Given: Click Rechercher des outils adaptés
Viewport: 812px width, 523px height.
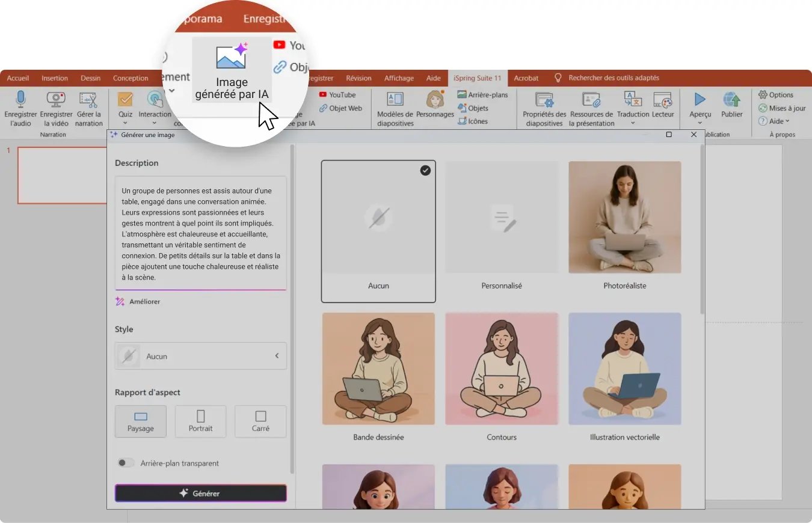Looking at the screenshot, I should click(x=614, y=78).
